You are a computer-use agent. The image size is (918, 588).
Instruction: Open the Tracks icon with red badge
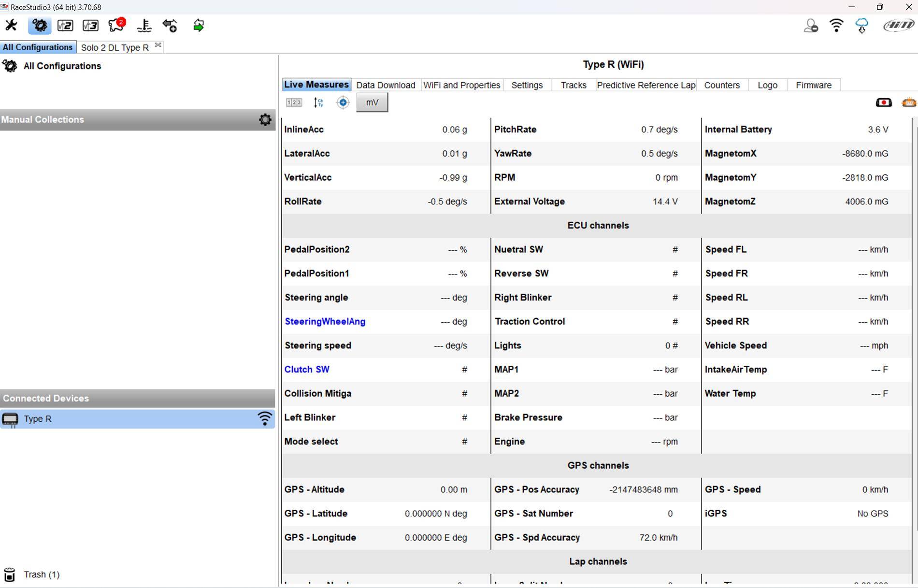coord(117,25)
